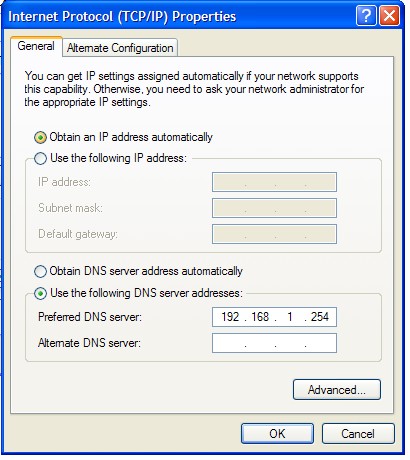Click the Help question mark icon

pos(366,16)
